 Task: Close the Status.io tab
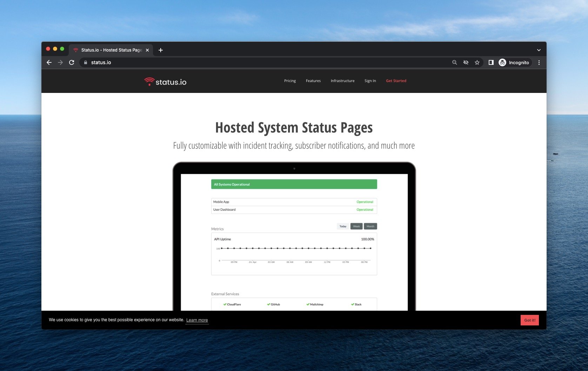(147, 50)
